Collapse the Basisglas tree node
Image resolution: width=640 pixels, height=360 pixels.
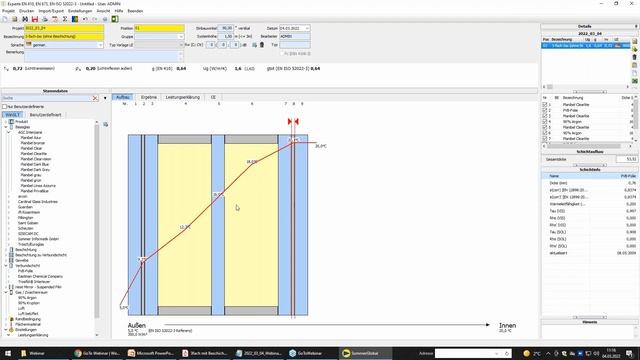pyautogui.click(x=6, y=127)
